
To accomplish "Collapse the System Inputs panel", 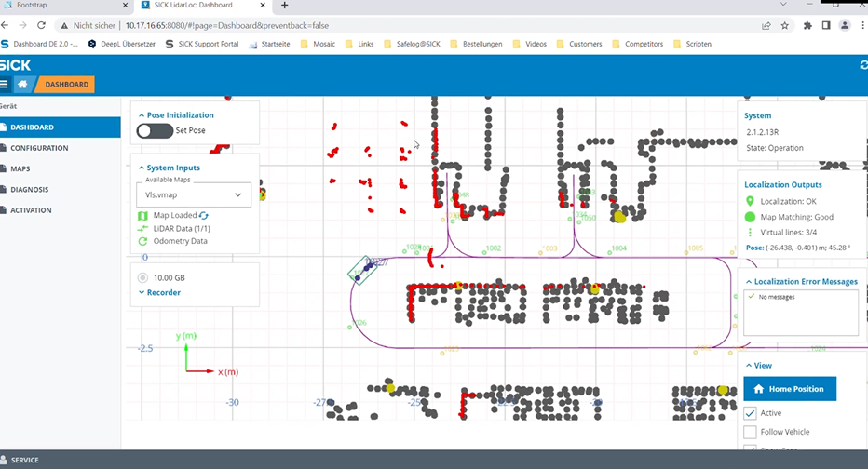I will coord(142,167).
